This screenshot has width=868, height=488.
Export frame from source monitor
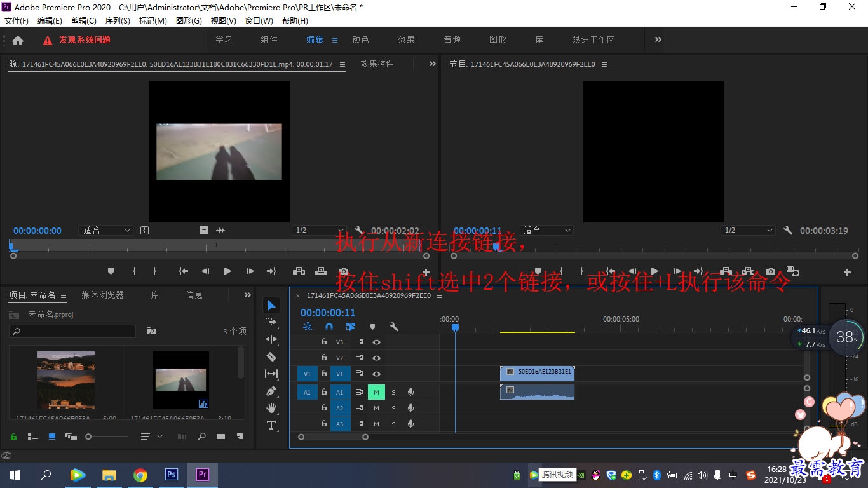[344, 271]
